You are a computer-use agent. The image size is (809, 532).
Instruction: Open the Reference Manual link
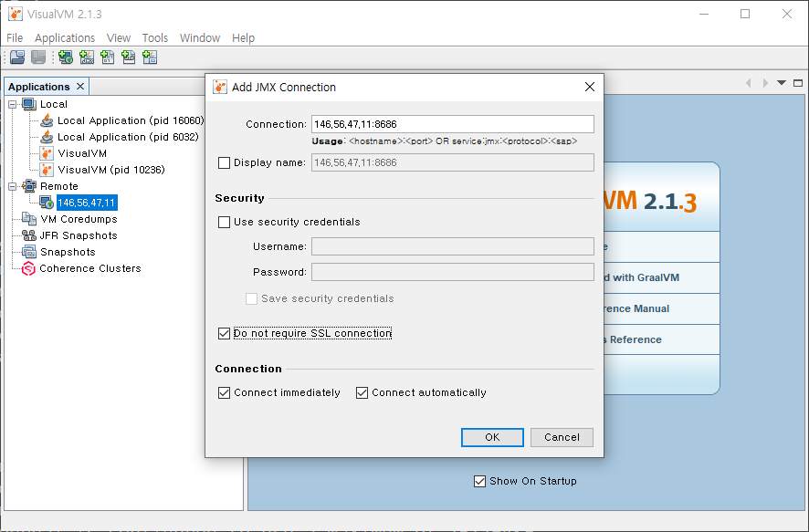click(635, 308)
